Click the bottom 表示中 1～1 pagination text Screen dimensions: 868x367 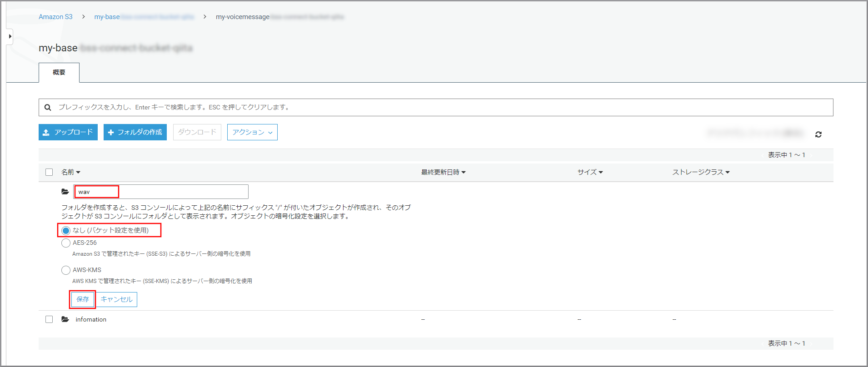click(787, 344)
